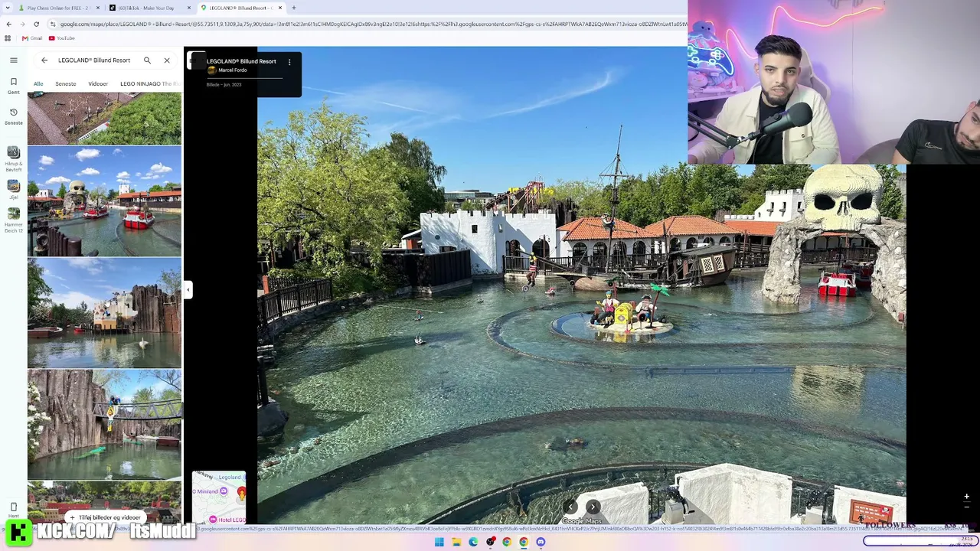Image resolution: width=980 pixels, height=551 pixels.
Task: Open the YouTube bookmark
Action: coord(62,38)
